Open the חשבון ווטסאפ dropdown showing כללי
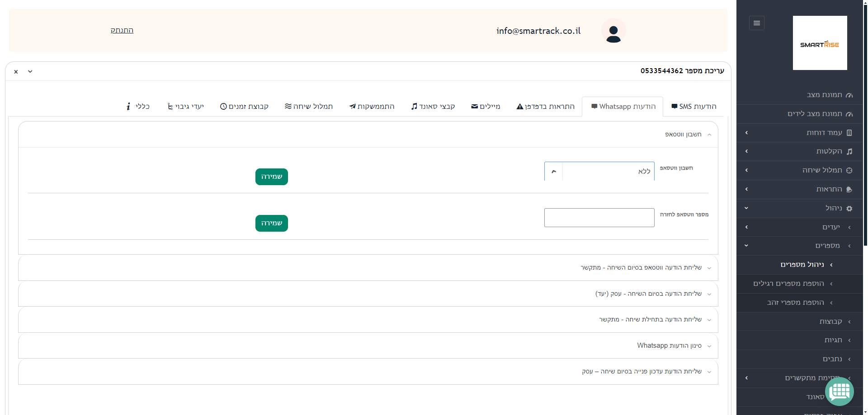The height and width of the screenshot is (415, 868). pyautogui.click(x=599, y=172)
